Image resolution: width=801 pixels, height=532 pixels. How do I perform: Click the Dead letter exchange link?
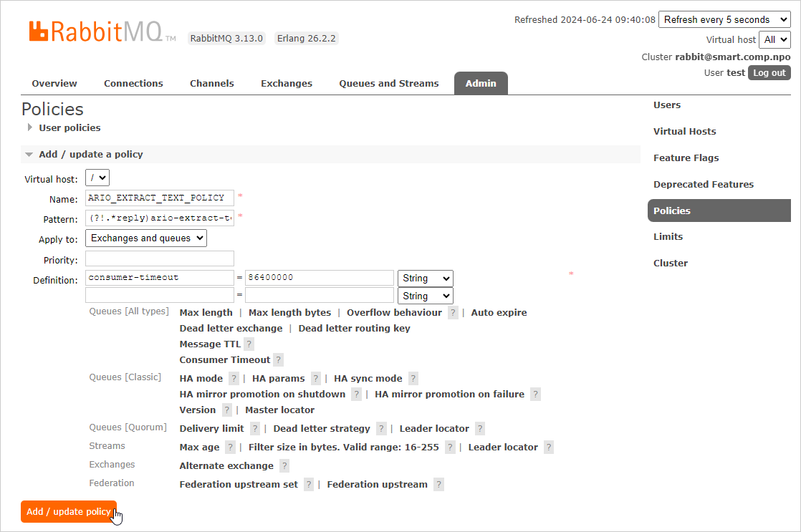[x=231, y=329]
